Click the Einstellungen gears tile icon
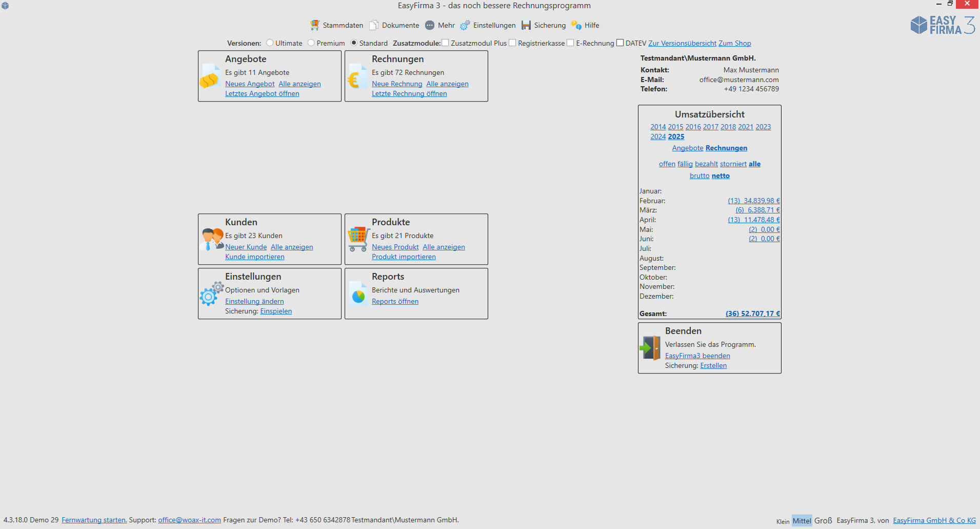The height and width of the screenshot is (529, 980). pos(211,293)
